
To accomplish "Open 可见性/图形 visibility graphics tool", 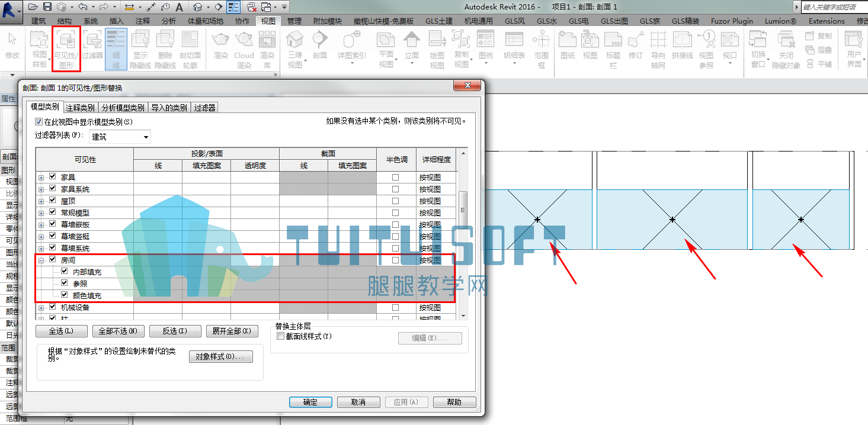I will click(x=66, y=50).
